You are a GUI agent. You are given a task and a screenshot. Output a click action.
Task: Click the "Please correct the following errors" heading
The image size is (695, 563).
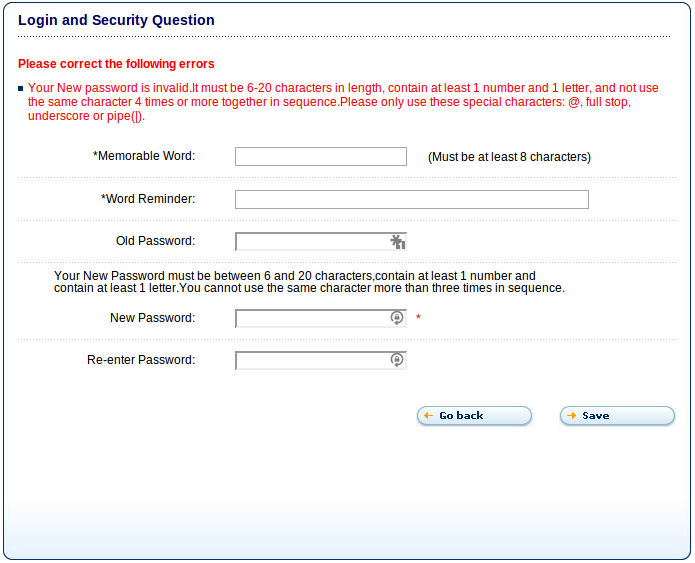tap(116, 64)
